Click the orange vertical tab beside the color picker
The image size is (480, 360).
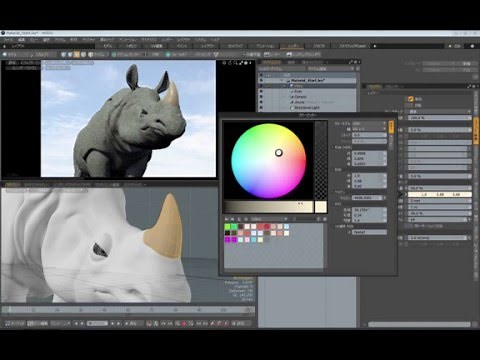(x=391, y=127)
